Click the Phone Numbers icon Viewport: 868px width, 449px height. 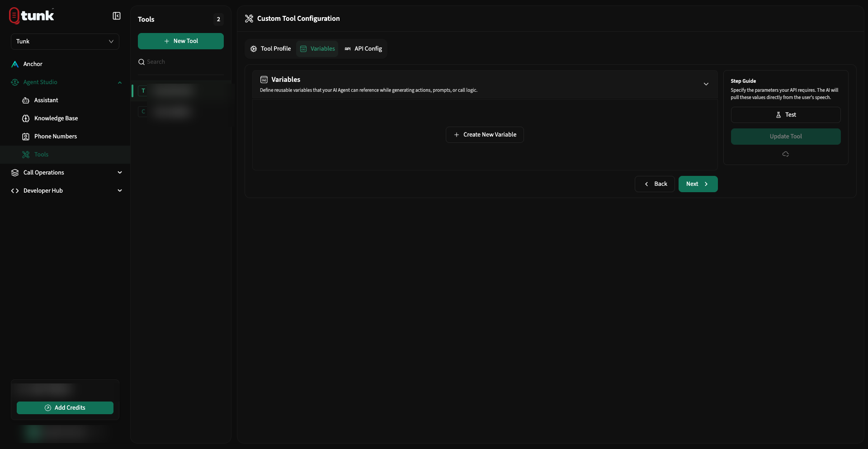(26, 137)
